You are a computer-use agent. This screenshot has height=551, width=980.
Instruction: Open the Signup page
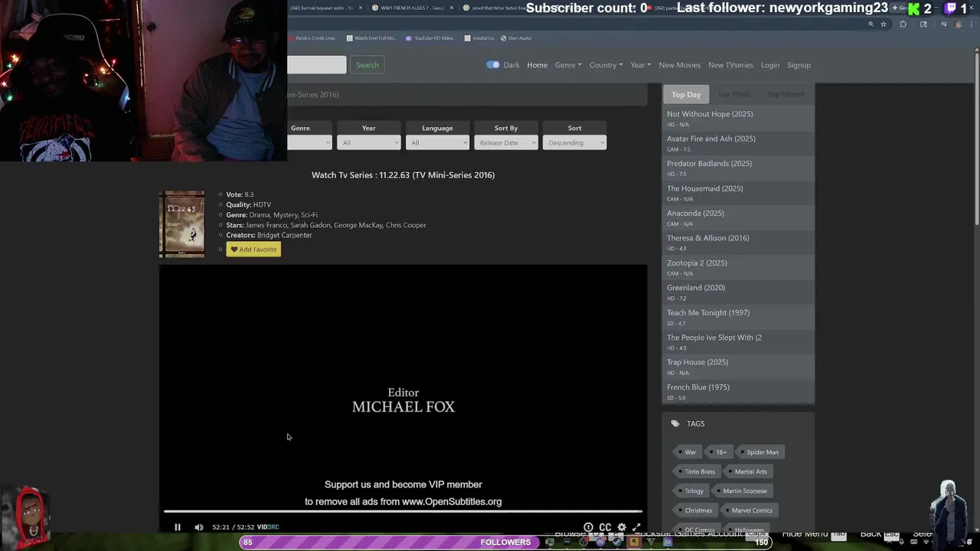pyautogui.click(x=799, y=65)
